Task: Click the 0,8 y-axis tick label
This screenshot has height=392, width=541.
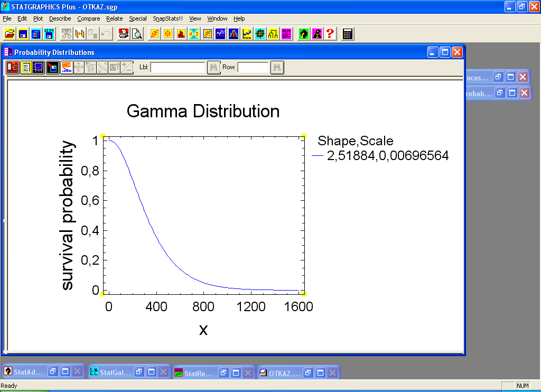Action: [90, 171]
